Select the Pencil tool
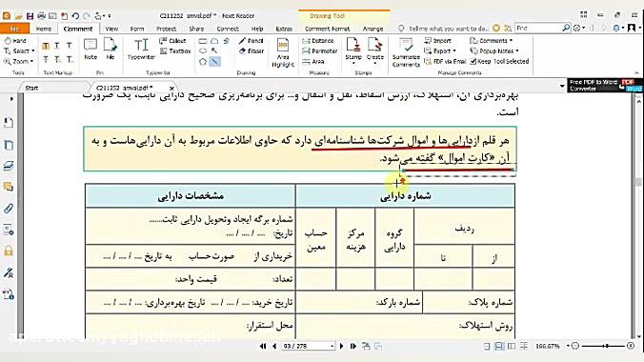 [x=251, y=41]
